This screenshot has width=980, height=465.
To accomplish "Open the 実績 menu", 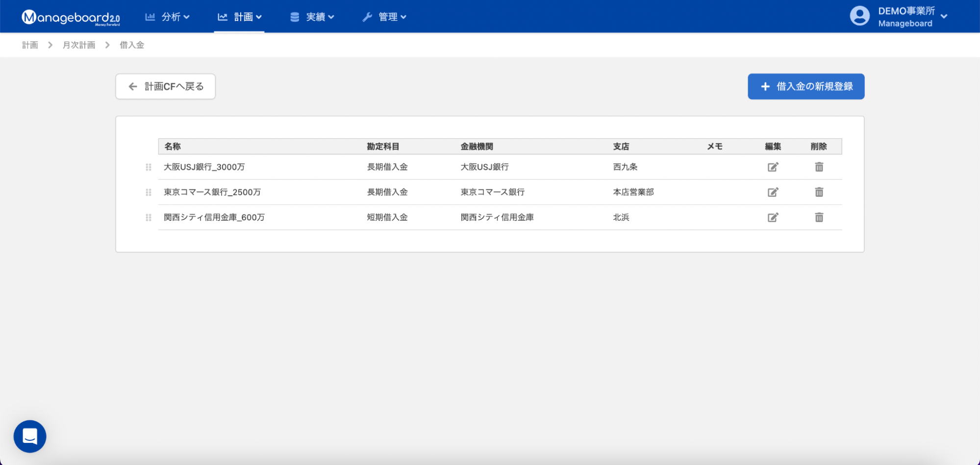I will [x=312, y=17].
